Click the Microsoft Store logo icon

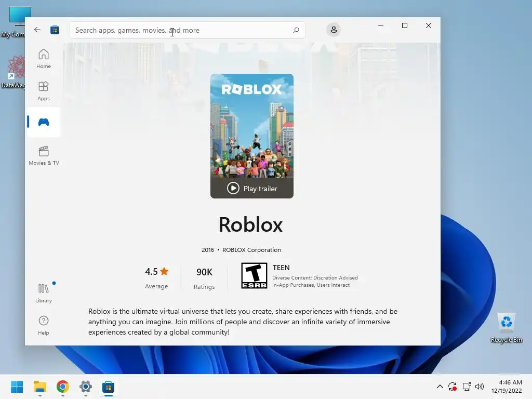click(x=55, y=30)
